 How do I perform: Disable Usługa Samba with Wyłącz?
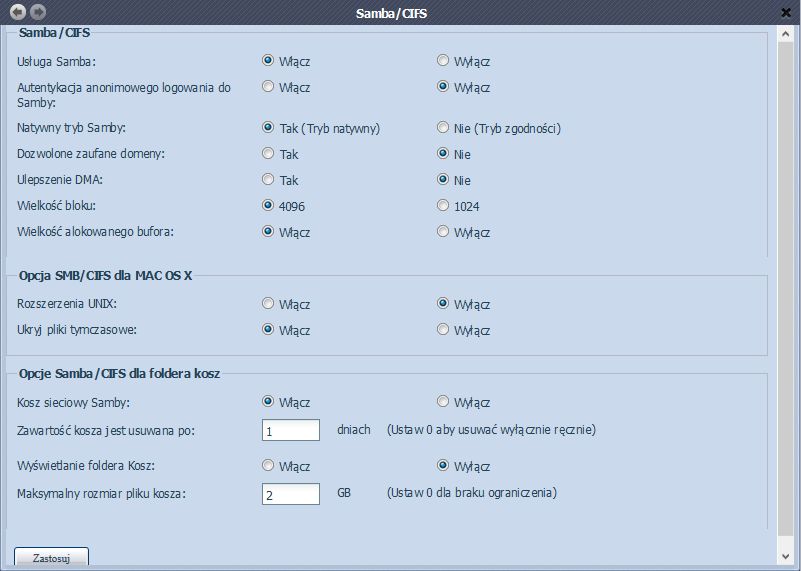click(443, 60)
